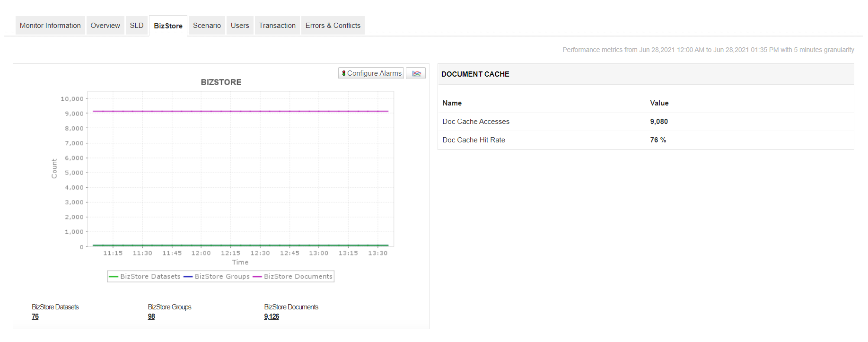Image resolution: width=868 pixels, height=342 pixels.
Task: Select the BizStore tab
Action: 168,26
